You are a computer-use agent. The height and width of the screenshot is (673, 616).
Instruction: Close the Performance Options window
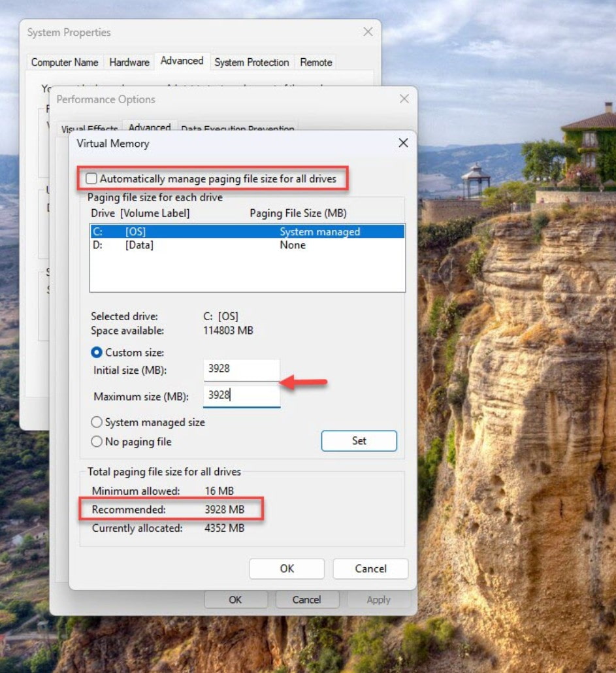tap(404, 99)
